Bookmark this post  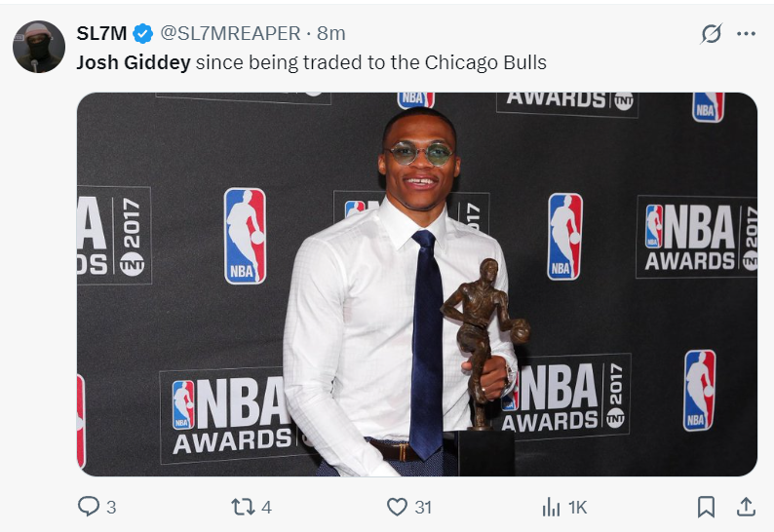706,507
